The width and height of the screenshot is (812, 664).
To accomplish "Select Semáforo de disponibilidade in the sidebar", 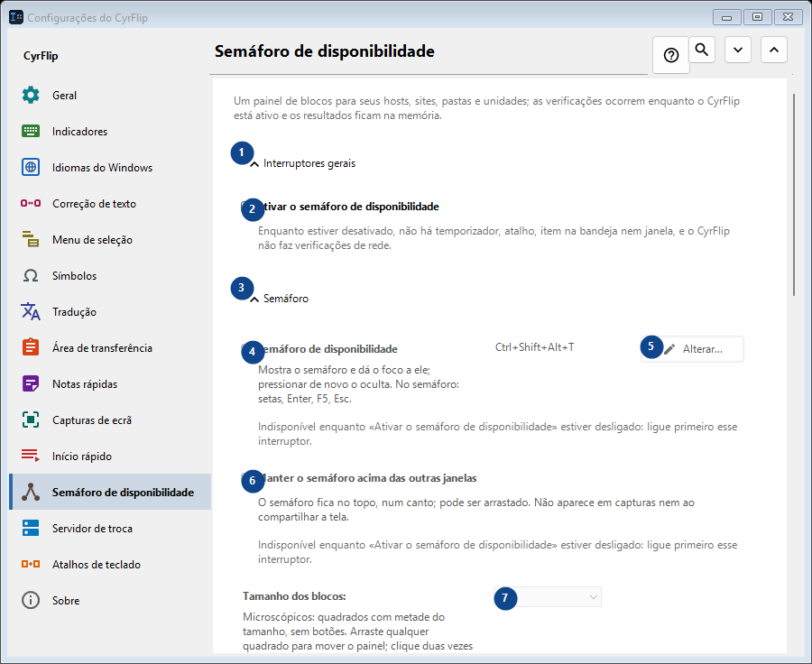I will pos(110,492).
